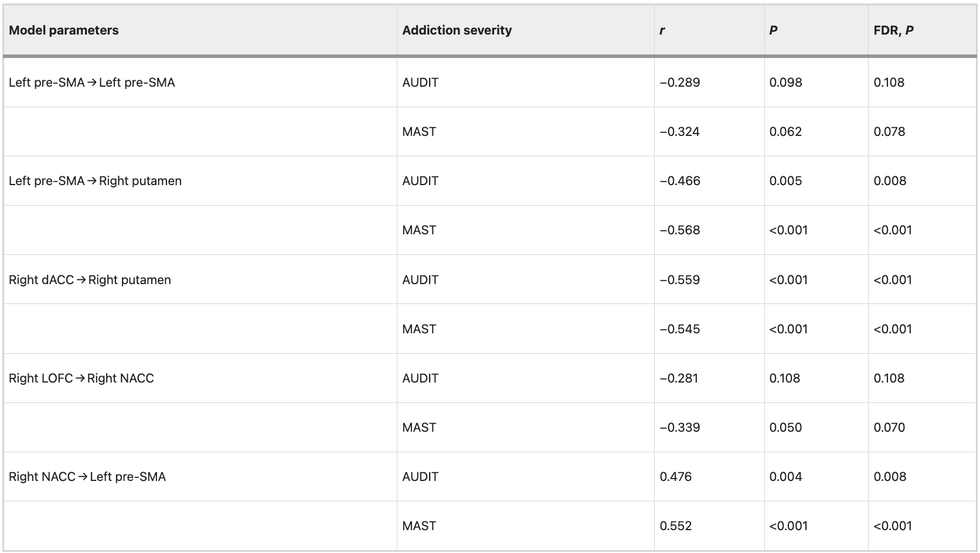980x553 pixels.
Task: Select the P value 0.005
Action: (785, 181)
